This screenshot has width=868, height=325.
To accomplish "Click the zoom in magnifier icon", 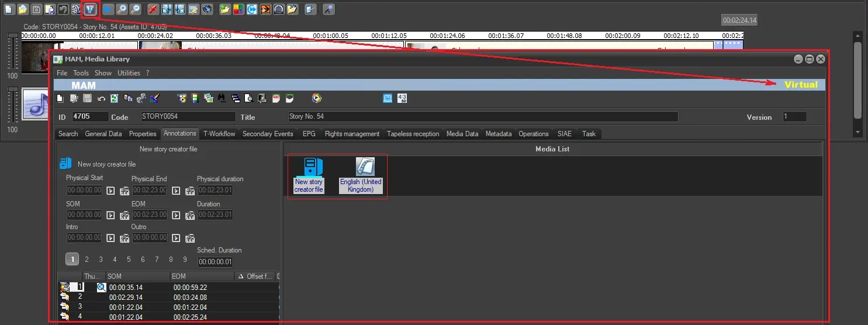I will tap(122, 9).
